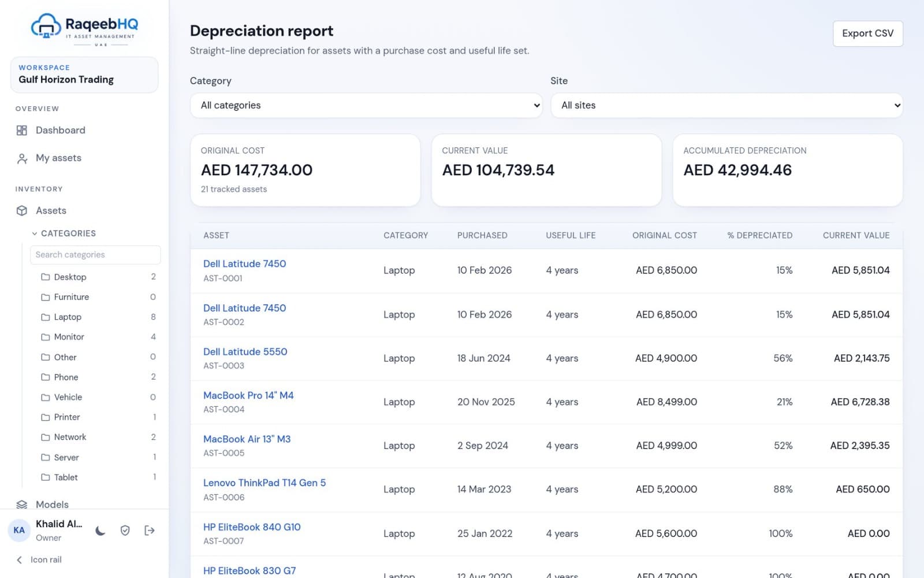Open the MacBook Air 13" M3 link
The width and height of the screenshot is (924, 578).
click(247, 439)
